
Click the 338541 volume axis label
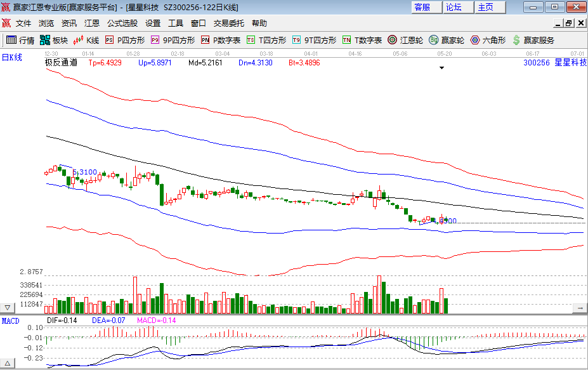[x=32, y=285]
